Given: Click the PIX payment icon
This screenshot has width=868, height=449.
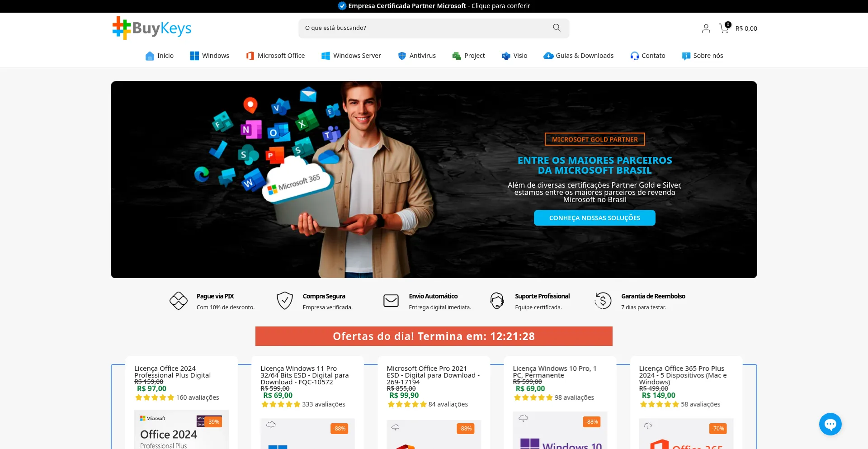Looking at the screenshot, I should (179, 301).
